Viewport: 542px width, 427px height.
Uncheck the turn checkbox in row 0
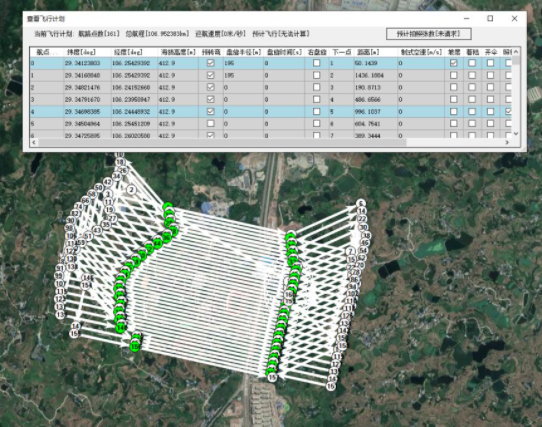pos(210,63)
